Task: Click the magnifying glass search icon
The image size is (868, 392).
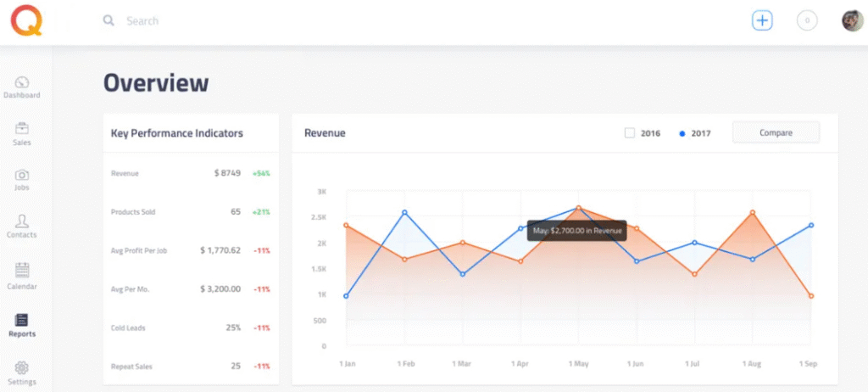Action: click(108, 21)
